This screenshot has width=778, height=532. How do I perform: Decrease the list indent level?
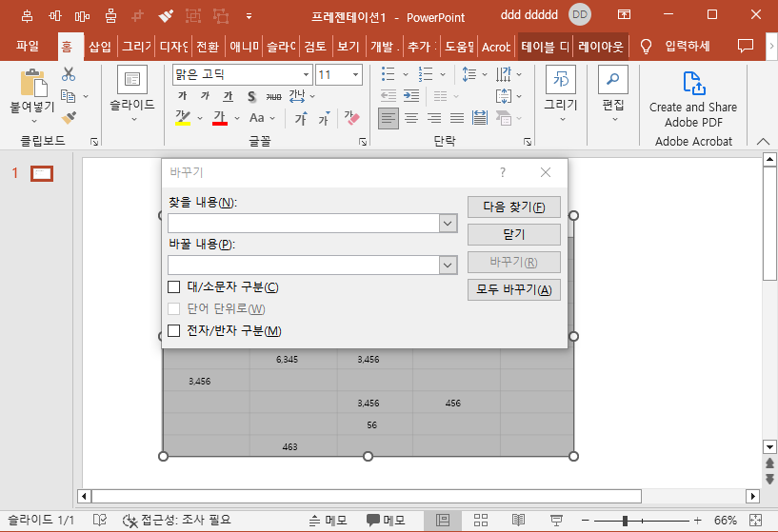tap(388, 96)
